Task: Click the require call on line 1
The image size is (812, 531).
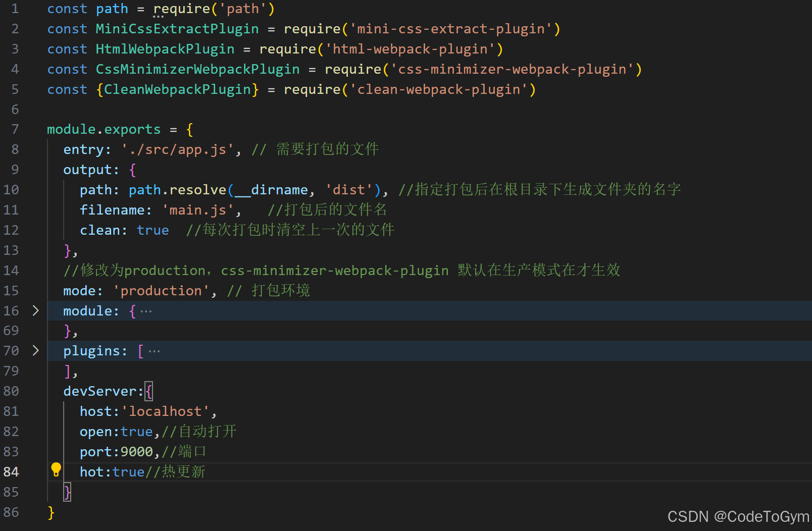Action: [x=182, y=9]
